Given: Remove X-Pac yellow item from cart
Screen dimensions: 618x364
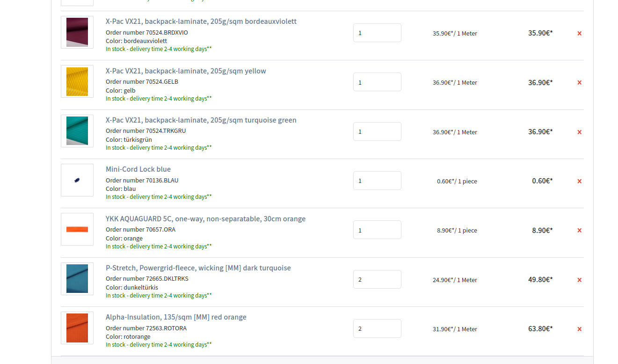Looking at the screenshot, I should (x=579, y=82).
